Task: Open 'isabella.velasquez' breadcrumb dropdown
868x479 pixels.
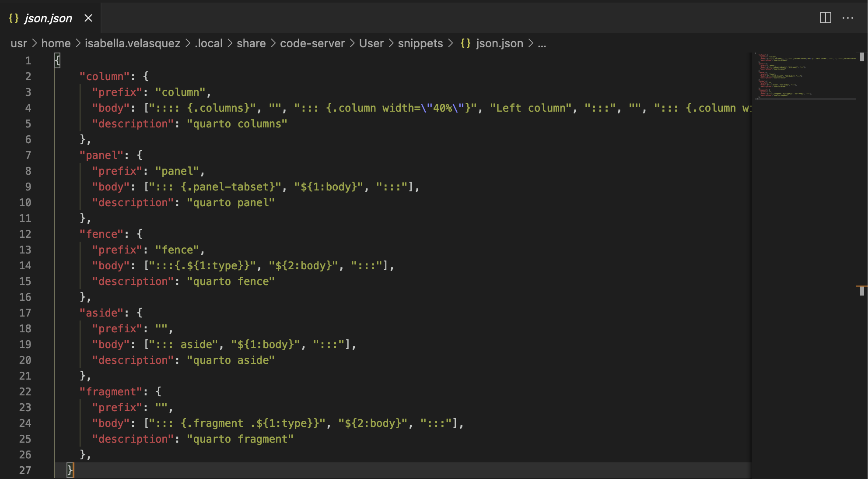Action: pos(132,43)
